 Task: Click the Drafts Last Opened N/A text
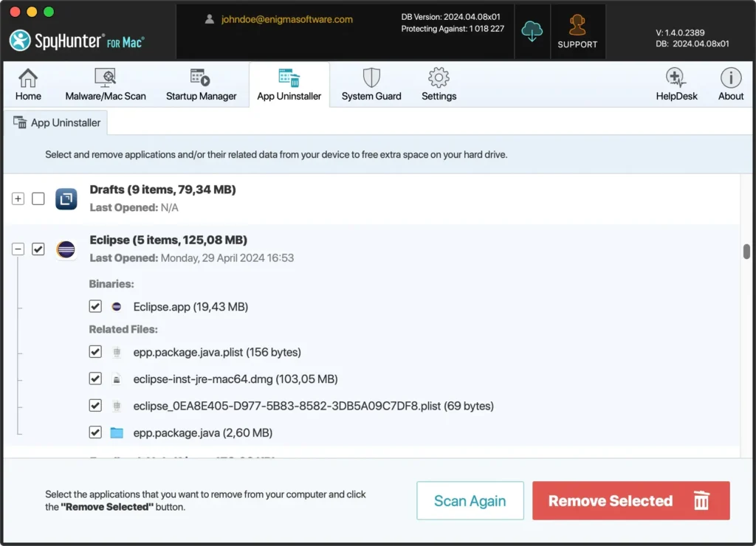tap(134, 208)
